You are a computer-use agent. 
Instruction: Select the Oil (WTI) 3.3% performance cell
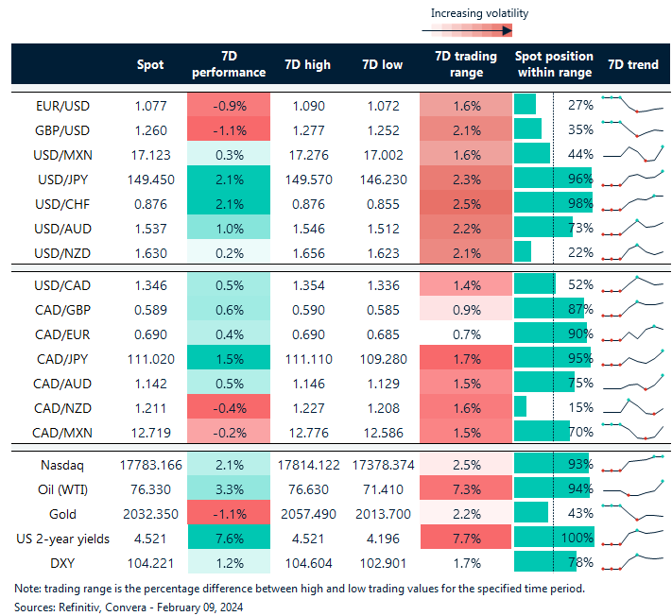click(x=228, y=488)
